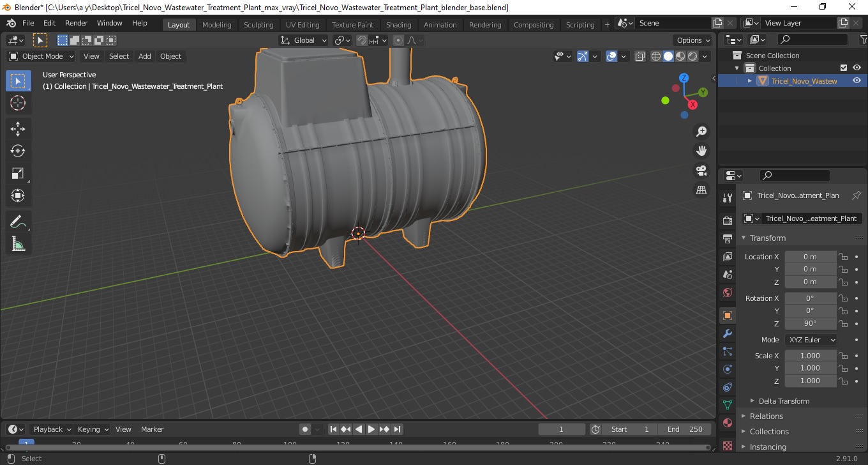The image size is (868, 465).
Task: Open the Object Constraints properties tab
Action: (x=727, y=387)
